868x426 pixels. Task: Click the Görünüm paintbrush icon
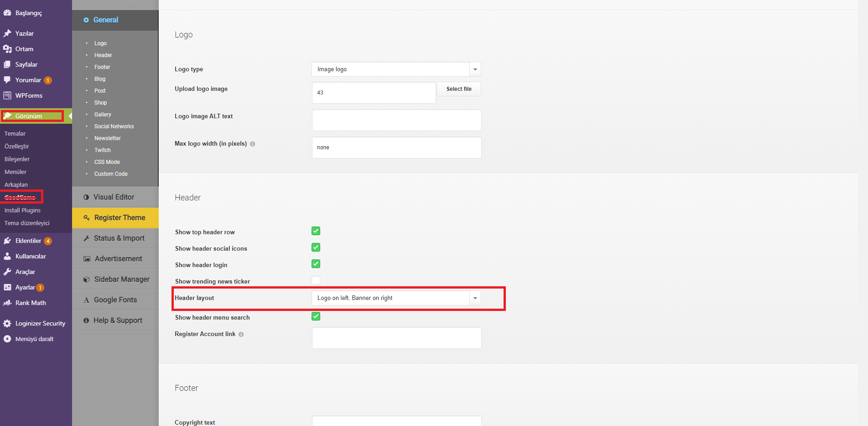[x=7, y=116]
